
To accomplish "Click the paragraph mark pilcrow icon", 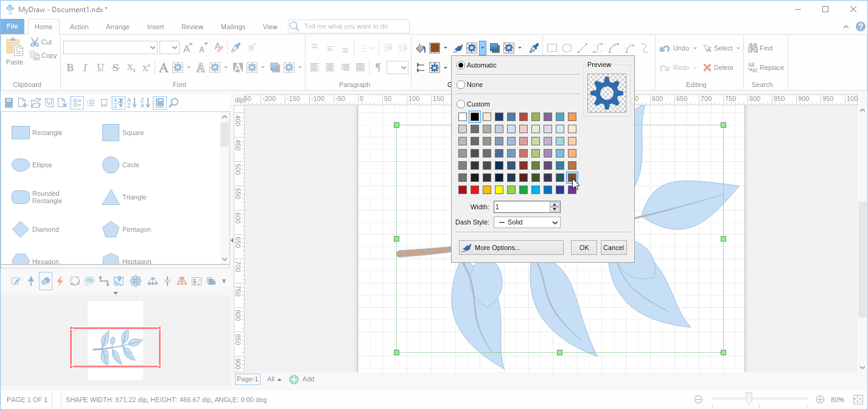I will (378, 68).
